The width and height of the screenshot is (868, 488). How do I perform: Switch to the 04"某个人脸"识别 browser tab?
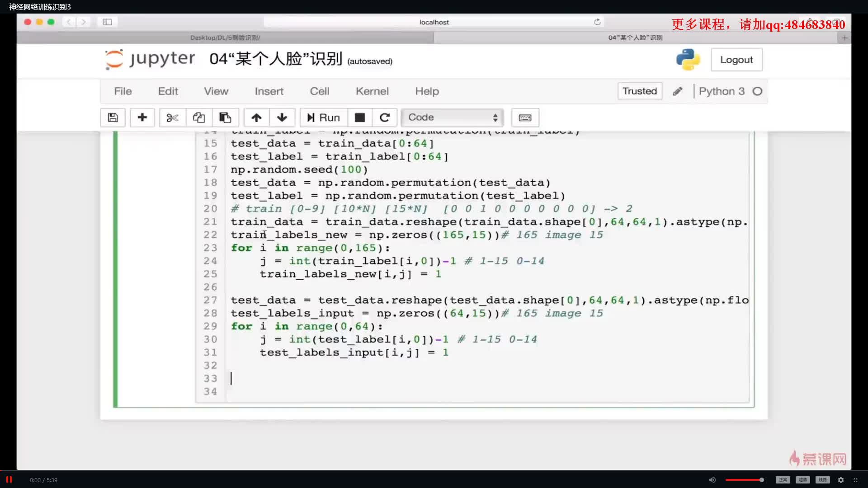click(635, 38)
